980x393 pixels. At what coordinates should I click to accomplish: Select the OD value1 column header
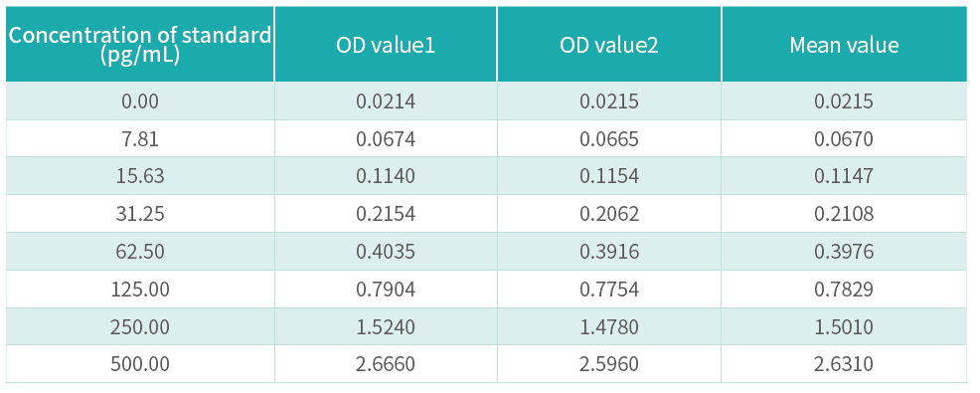(386, 45)
